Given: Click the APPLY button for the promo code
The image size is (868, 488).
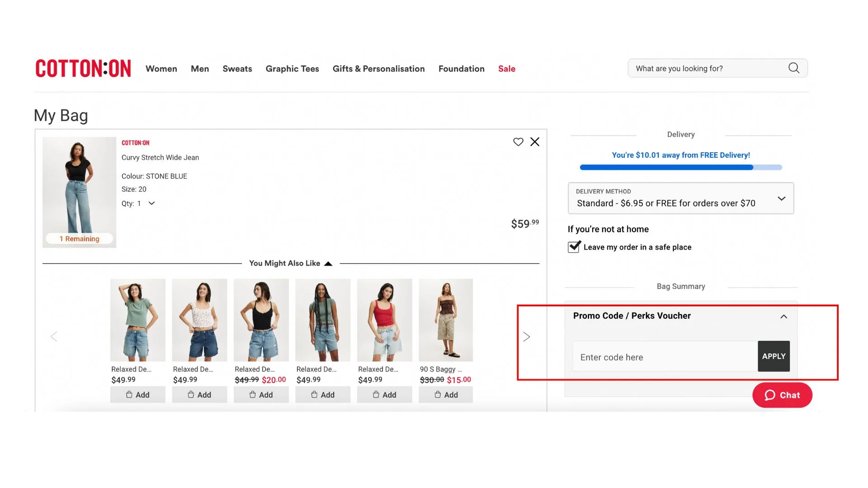Looking at the screenshot, I should tap(774, 356).
